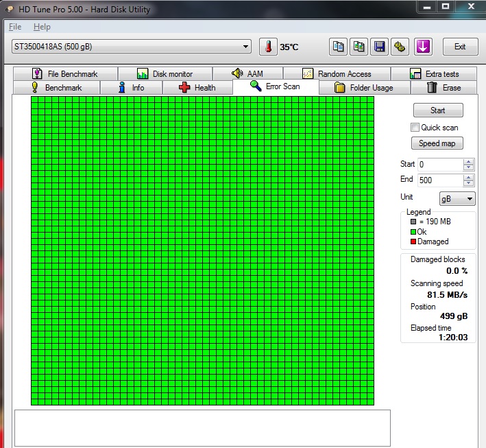Click the 499 gB position value
Screen dimensions: 486x448
454,316
